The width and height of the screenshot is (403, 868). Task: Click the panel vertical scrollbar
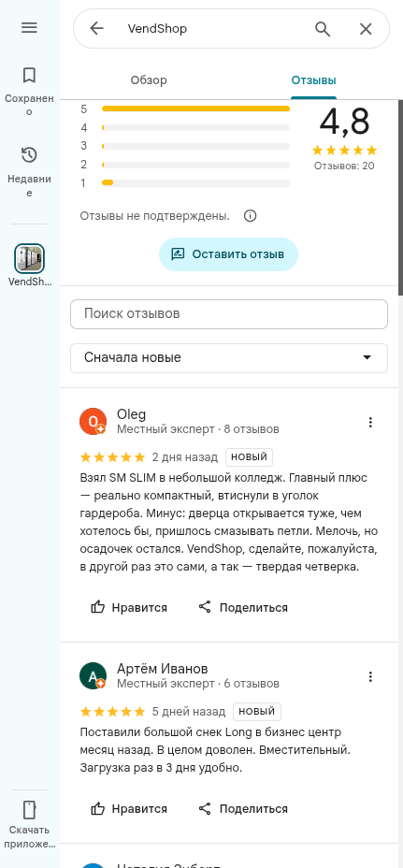pyautogui.click(x=401, y=198)
